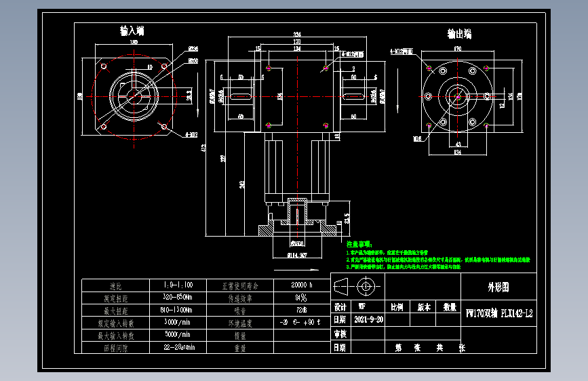Select the 最大输入转数 label
This screenshot has height=381, width=588.
click(x=115, y=336)
